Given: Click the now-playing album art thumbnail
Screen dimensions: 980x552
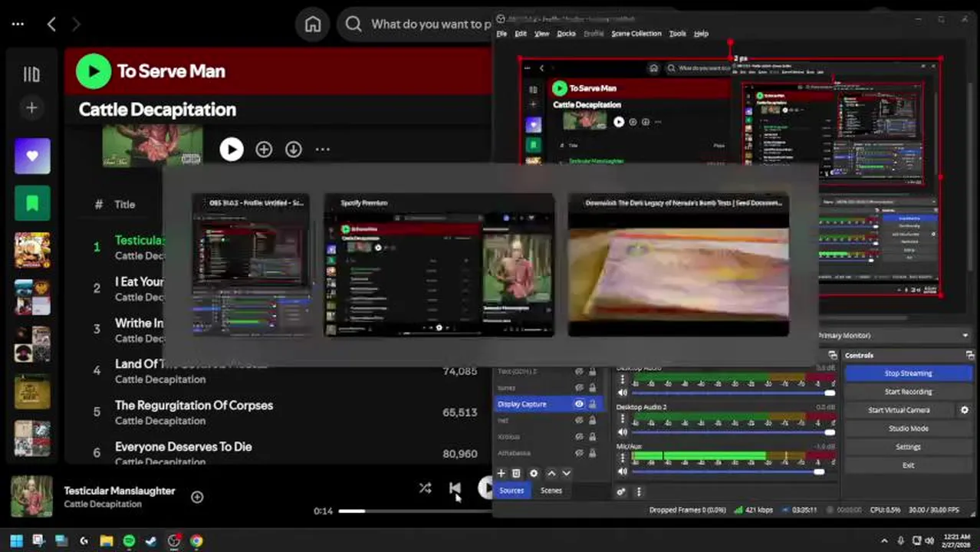Looking at the screenshot, I should click(32, 497).
